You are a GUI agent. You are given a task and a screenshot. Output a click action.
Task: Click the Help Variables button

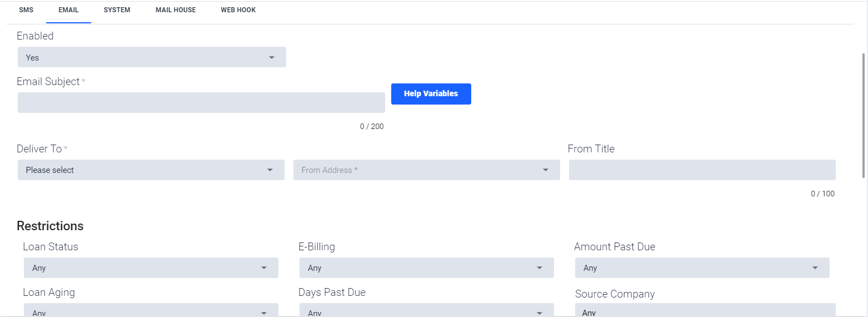431,94
